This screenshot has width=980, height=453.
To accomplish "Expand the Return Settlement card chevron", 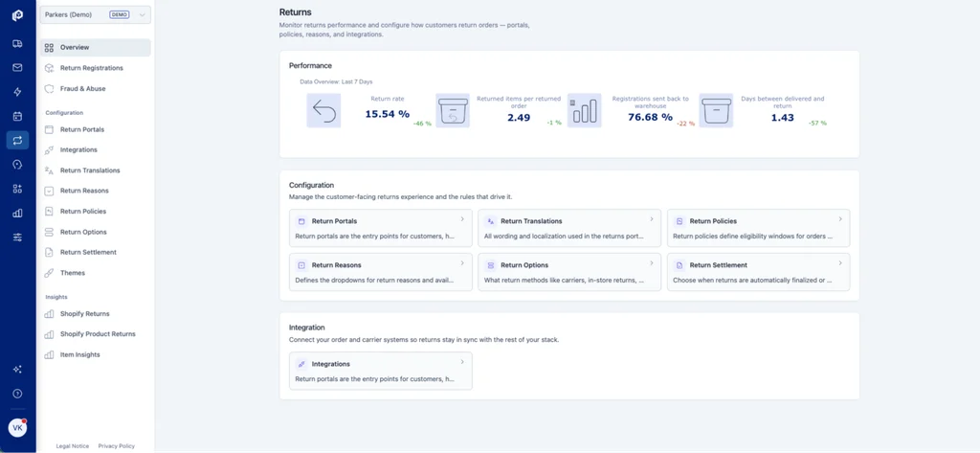I will click(x=840, y=262).
